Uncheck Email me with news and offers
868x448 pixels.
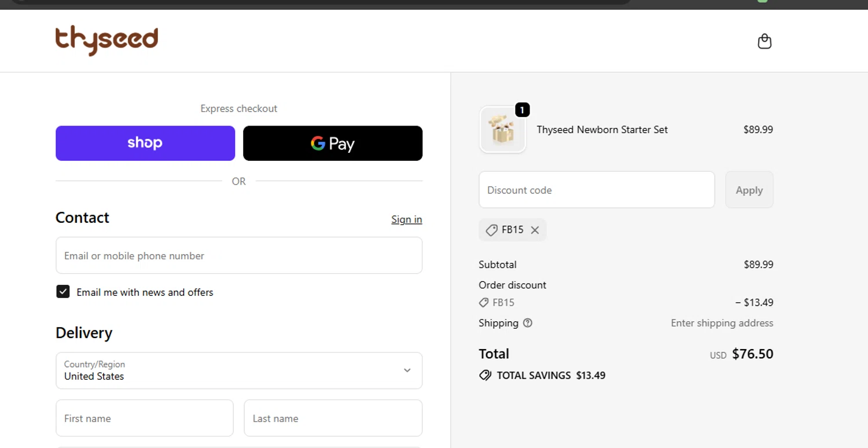coord(63,292)
